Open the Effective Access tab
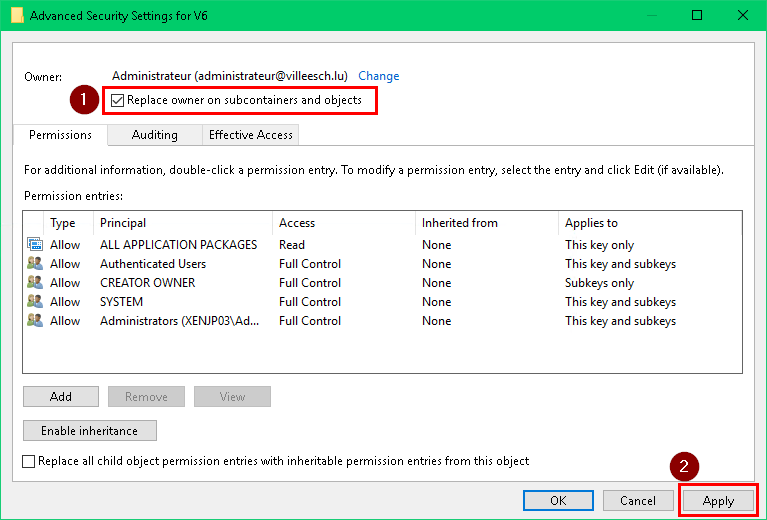This screenshot has height=520, width=767. pos(250,135)
